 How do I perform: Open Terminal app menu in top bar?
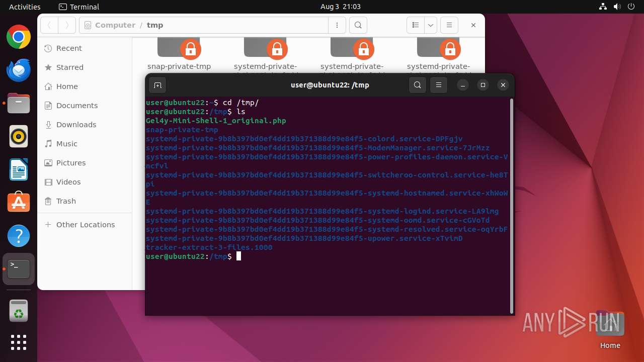[79, 7]
